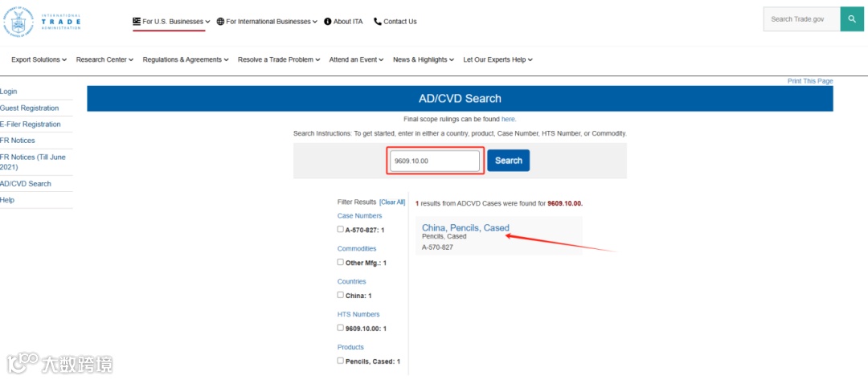Open Guest Registration in the sidebar

(30, 108)
